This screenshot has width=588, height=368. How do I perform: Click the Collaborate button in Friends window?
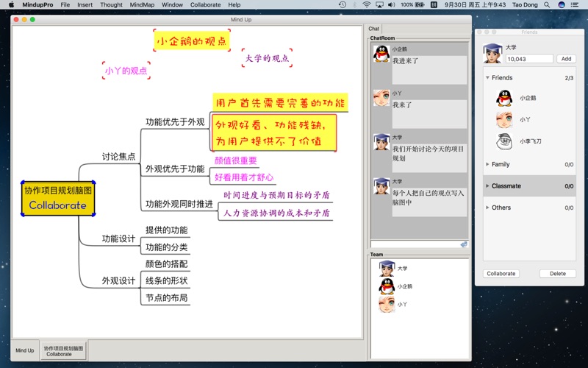[501, 274]
